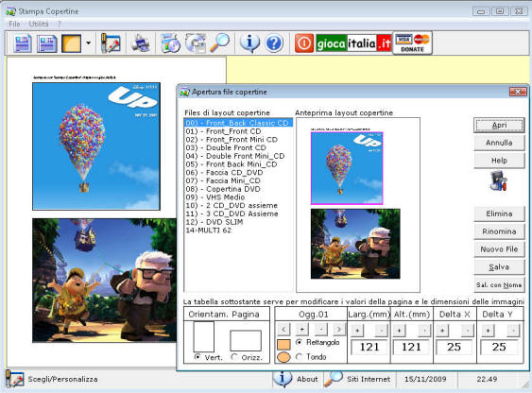Click the orange rectangle shape swatch

coord(283,345)
